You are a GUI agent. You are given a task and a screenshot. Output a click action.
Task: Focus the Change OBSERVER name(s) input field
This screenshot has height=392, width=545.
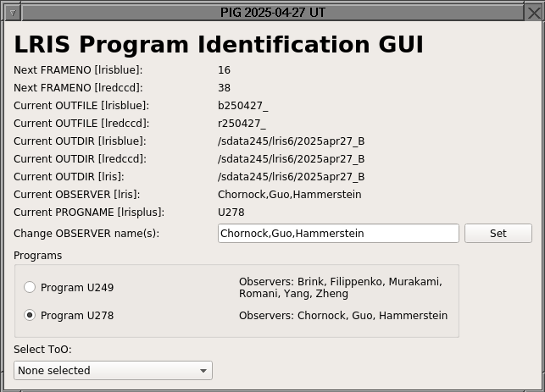[338, 233]
